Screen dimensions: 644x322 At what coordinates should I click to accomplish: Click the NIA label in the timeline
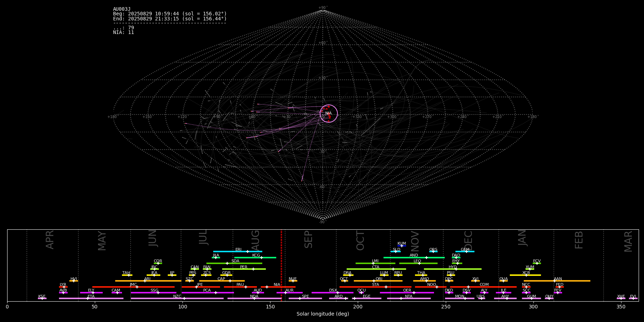click(x=277, y=285)
